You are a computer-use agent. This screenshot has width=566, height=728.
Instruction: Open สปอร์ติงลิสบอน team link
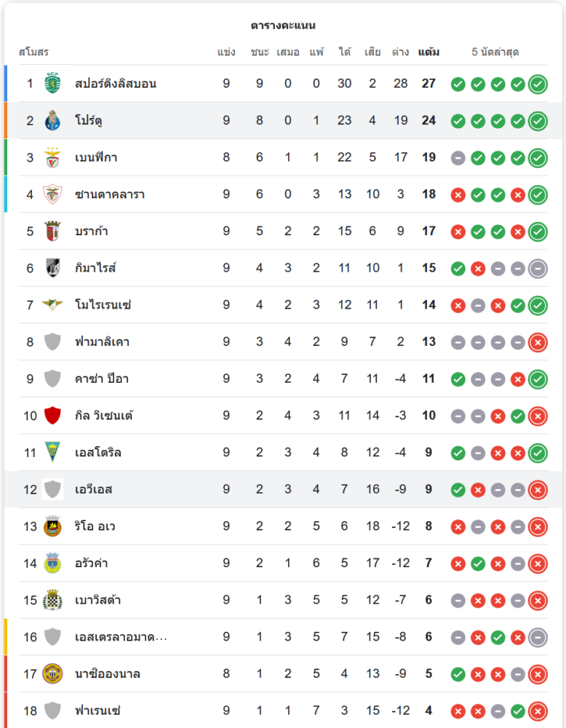click(x=116, y=84)
